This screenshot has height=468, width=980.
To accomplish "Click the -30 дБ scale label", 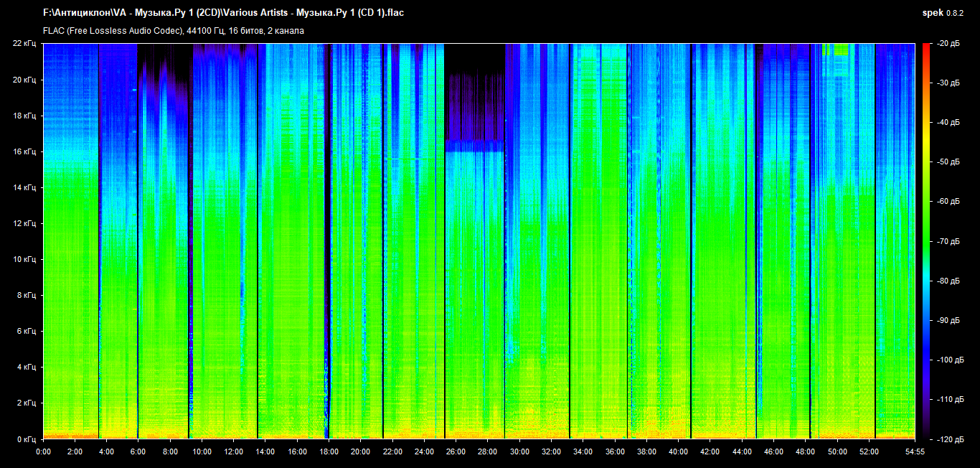I will (x=948, y=83).
